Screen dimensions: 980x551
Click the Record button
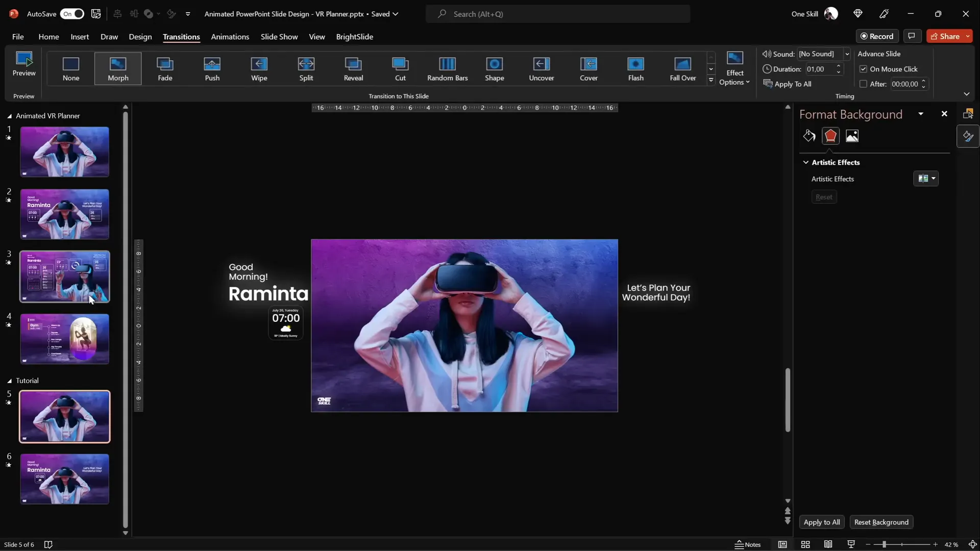(877, 36)
